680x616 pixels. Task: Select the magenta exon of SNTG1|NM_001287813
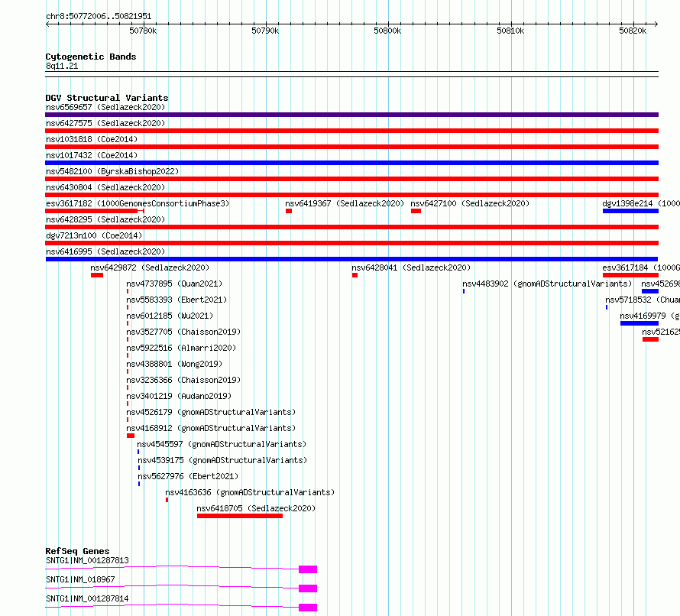(308, 569)
